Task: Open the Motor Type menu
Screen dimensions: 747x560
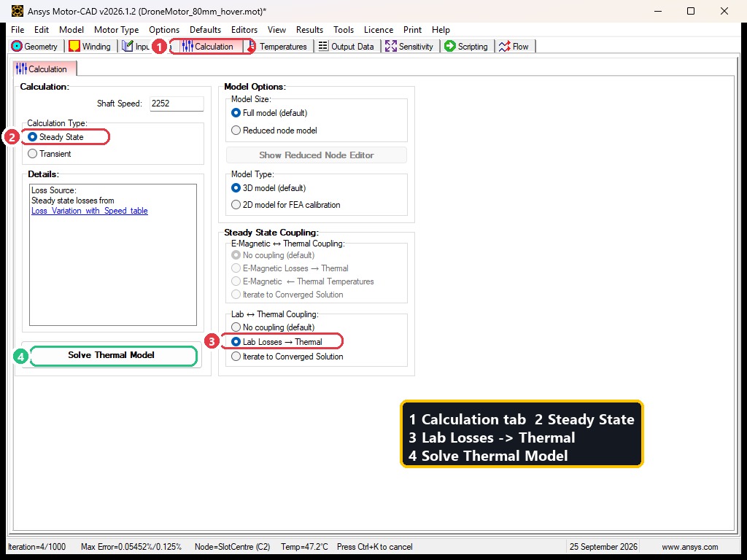Action: (x=116, y=29)
